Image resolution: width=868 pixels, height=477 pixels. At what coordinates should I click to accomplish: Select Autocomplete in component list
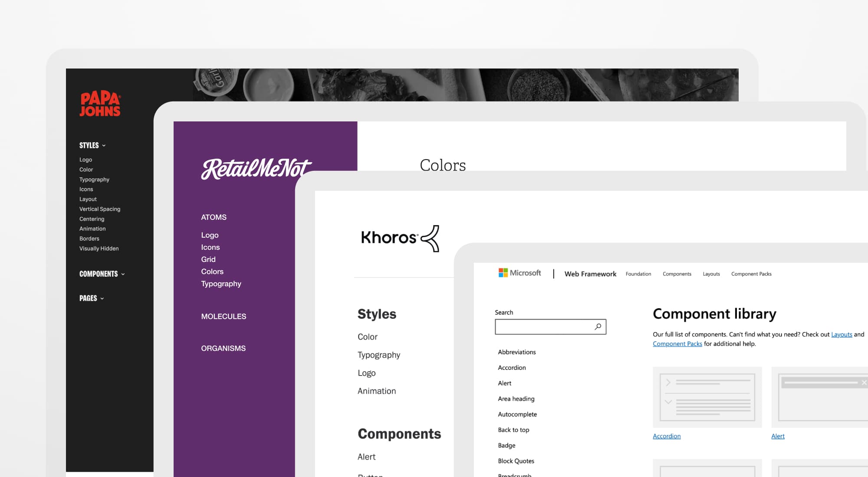pos(517,415)
